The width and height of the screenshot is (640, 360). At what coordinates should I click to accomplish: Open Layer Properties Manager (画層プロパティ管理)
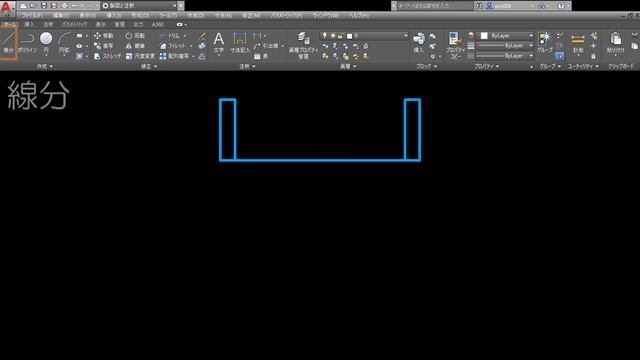(x=303, y=46)
